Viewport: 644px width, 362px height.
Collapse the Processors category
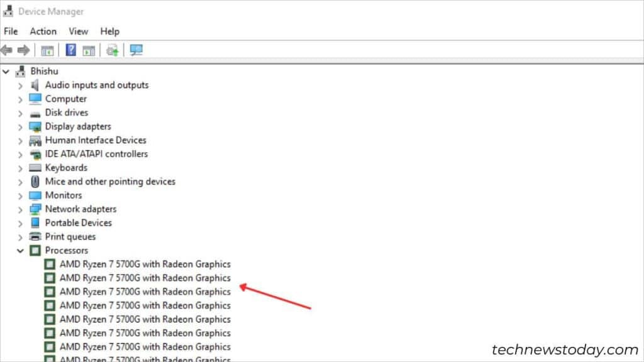[x=21, y=251]
